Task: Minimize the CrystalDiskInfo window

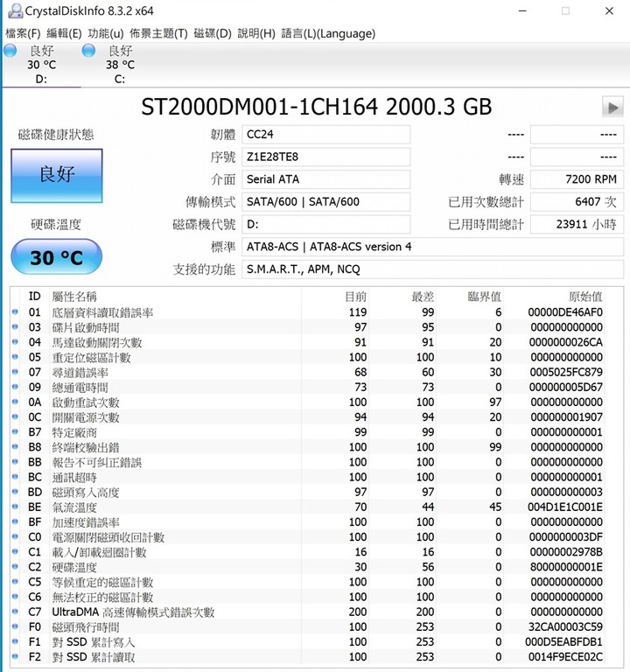Action: click(522, 10)
